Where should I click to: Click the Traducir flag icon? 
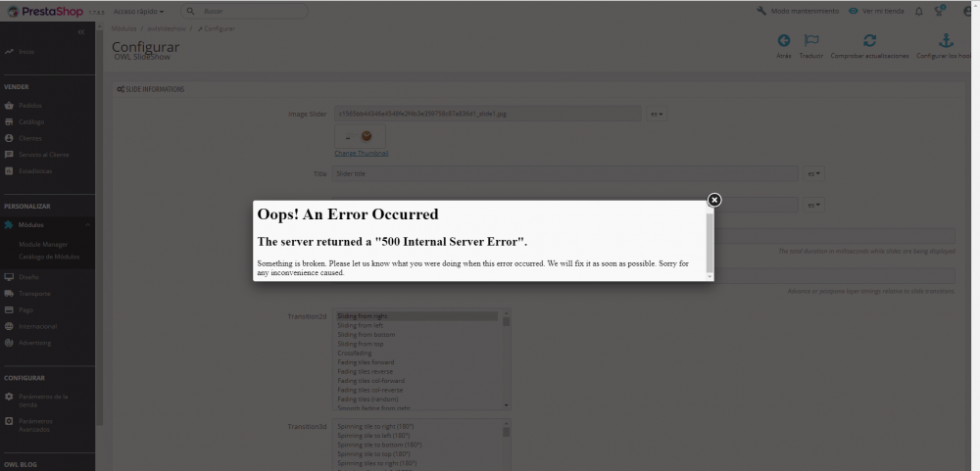pyautogui.click(x=810, y=40)
